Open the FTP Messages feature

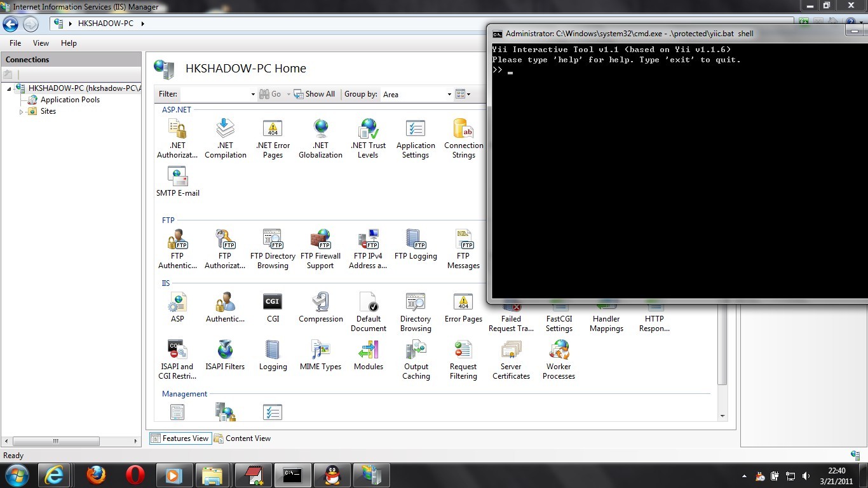click(x=463, y=249)
